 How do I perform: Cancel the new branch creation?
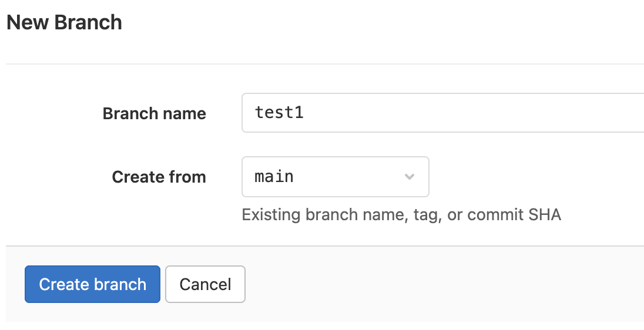205,285
